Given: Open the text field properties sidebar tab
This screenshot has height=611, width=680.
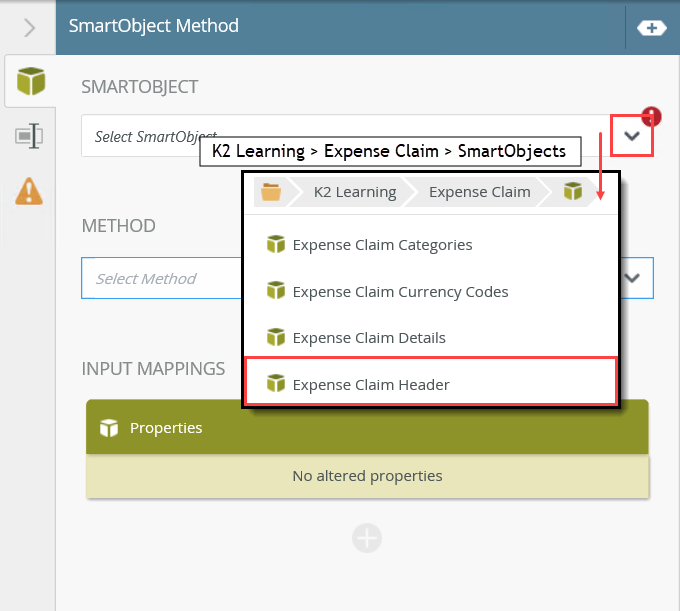Looking at the screenshot, I should [x=30, y=136].
